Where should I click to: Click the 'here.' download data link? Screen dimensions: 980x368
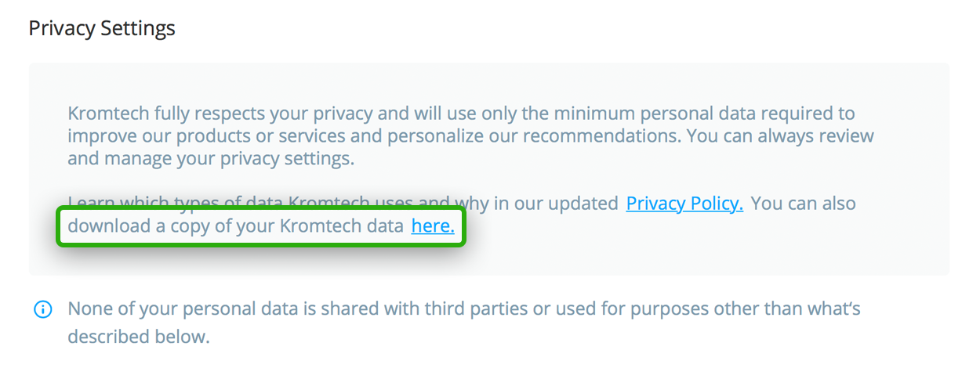433,226
